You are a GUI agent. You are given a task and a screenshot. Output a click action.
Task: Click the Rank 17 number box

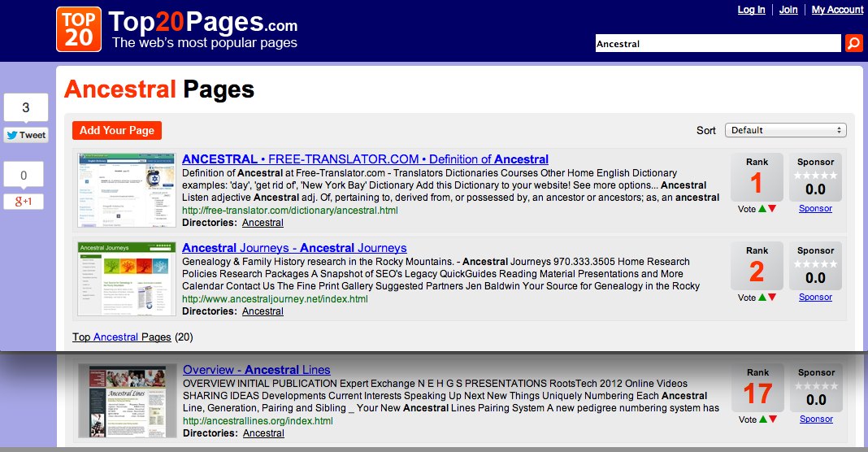pos(757,388)
